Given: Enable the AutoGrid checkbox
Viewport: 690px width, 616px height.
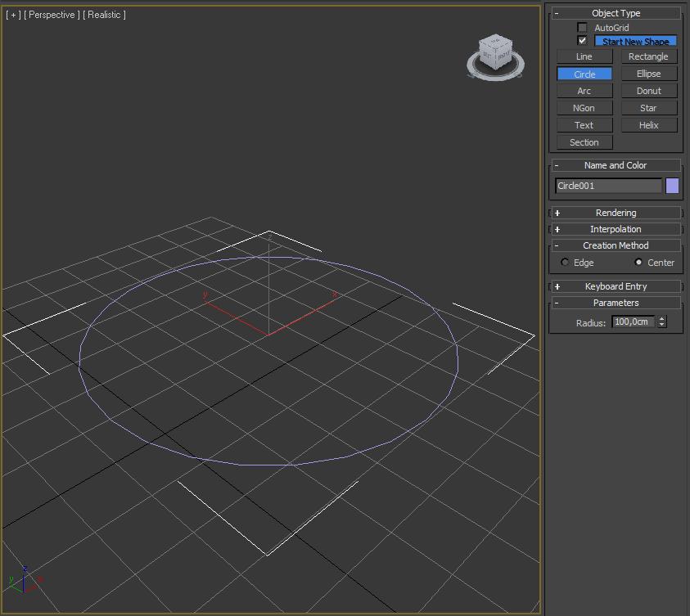Looking at the screenshot, I should (582, 27).
